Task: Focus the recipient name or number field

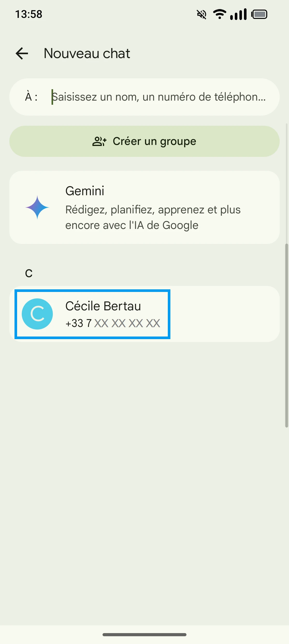Action: [158, 97]
